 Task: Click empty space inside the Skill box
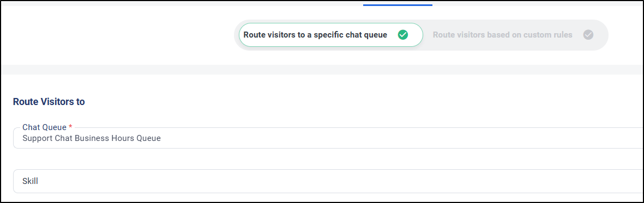coord(341,181)
